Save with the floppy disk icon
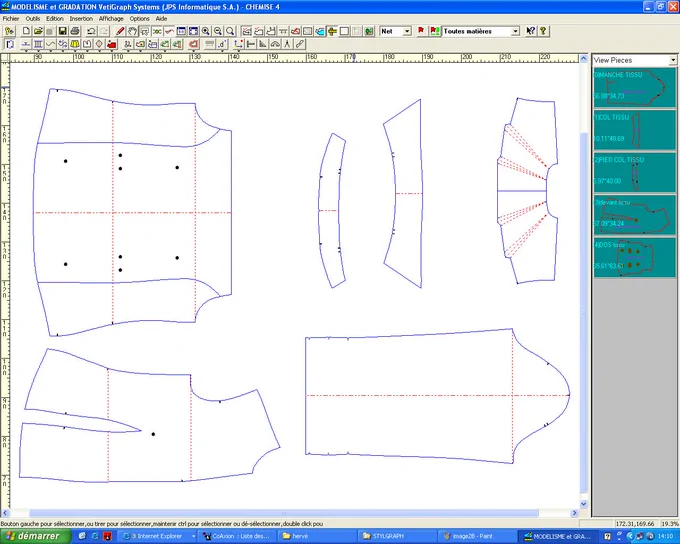Viewport: 680px width, 544px height. 62,31
